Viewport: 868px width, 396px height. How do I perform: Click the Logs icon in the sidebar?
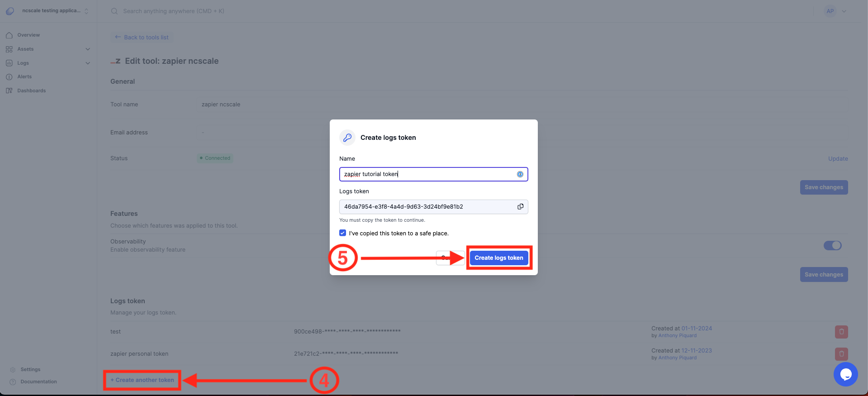click(x=9, y=63)
